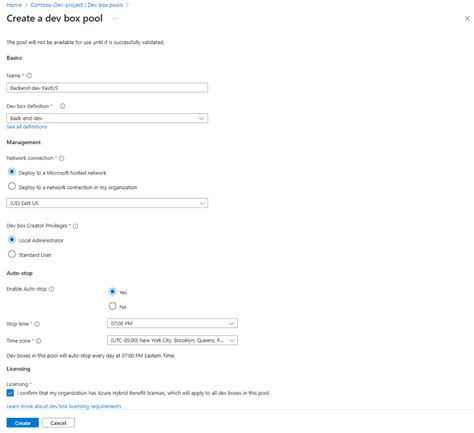Uncheck the Azure Hybrid Benefit licensing confirmation
This screenshot has width=474, height=433.
(10, 393)
